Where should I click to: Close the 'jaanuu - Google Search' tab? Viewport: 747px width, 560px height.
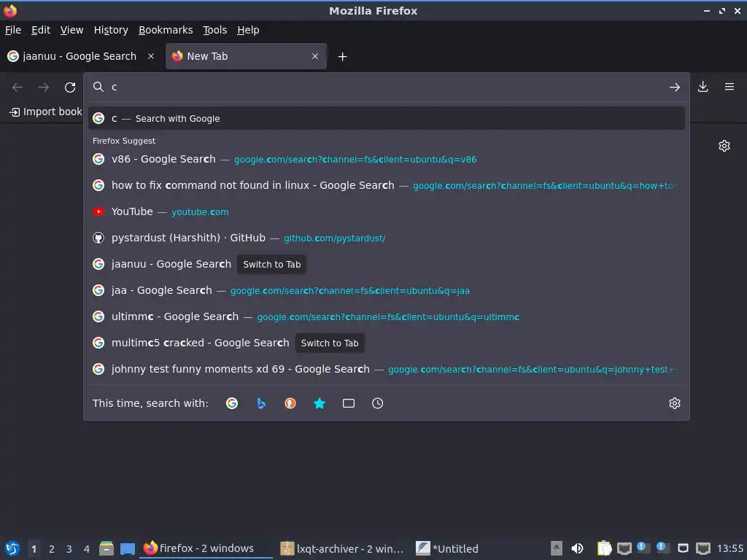(151, 56)
